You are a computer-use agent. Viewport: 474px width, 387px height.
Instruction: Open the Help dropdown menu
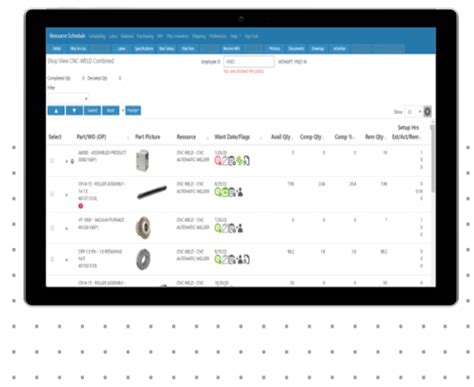(235, 36)
